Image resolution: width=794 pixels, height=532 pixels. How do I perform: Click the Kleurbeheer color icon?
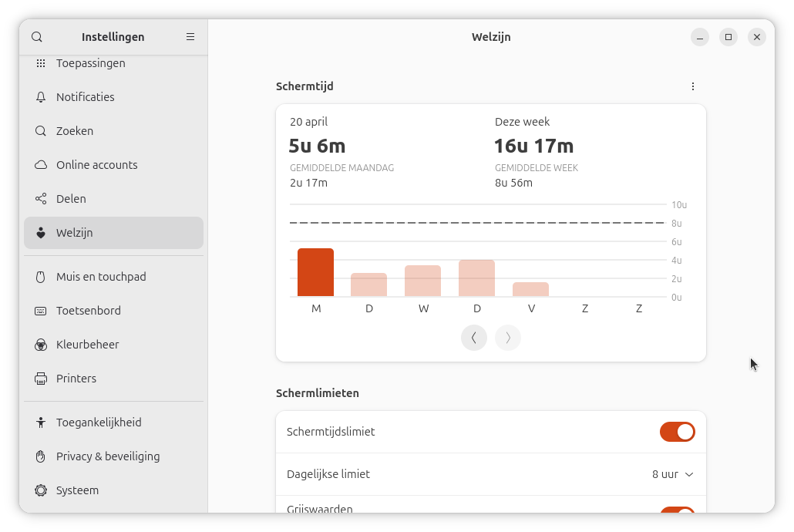pyautogui.click(x=41, y=345)
